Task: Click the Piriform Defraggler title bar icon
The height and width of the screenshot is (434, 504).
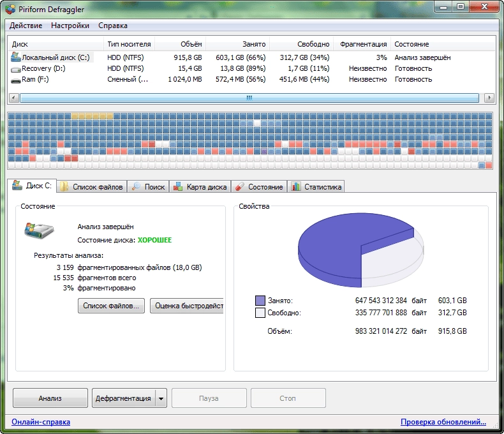Action: [x=10, y=9]
